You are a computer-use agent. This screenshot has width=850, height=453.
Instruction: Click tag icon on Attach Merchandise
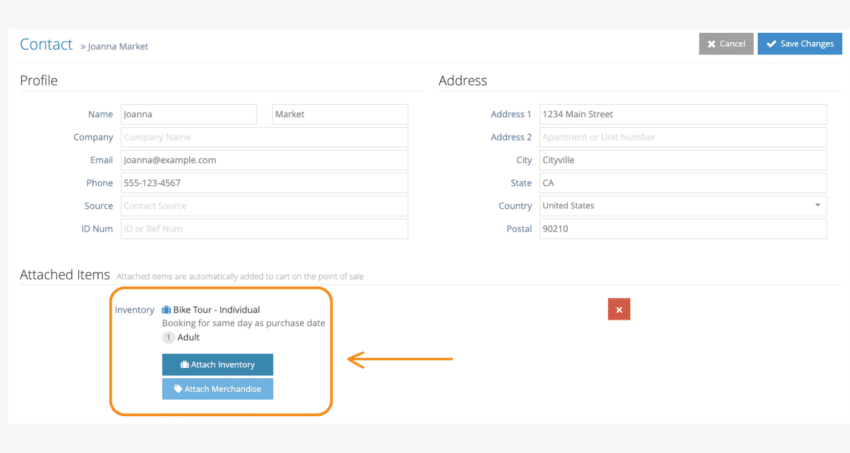click(x=178, y=389)
